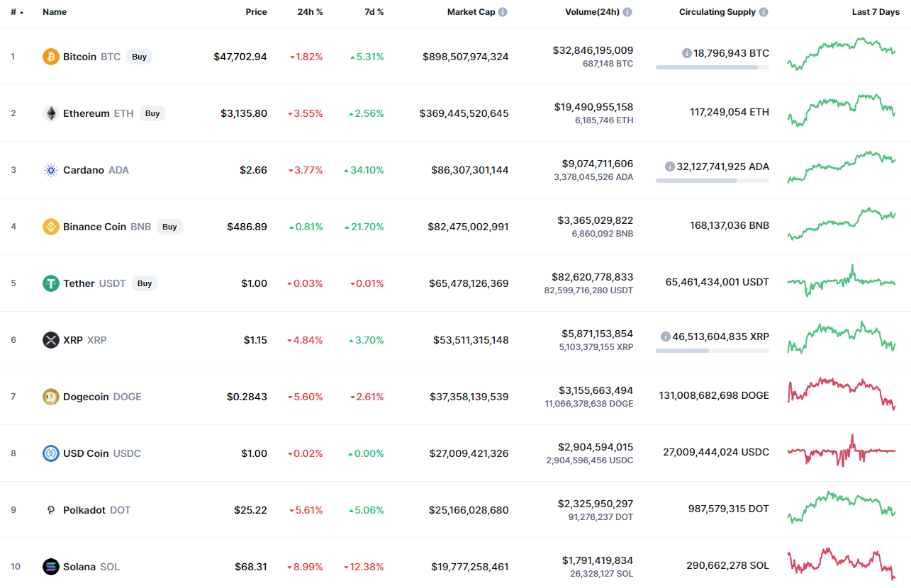Click the Buy button next to Tether
This screenshot has height=588, width=911.
click(145, 283)
